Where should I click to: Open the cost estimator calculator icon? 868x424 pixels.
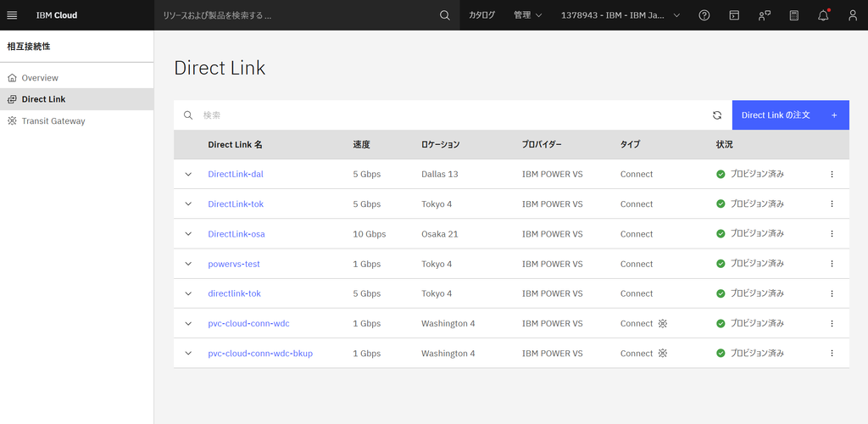coord(793,15)
